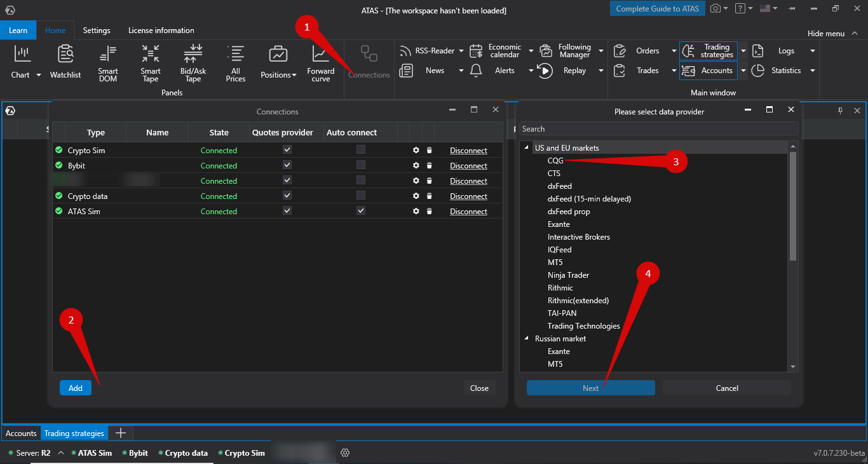Open the Smart Tape panel

[151, 64]
